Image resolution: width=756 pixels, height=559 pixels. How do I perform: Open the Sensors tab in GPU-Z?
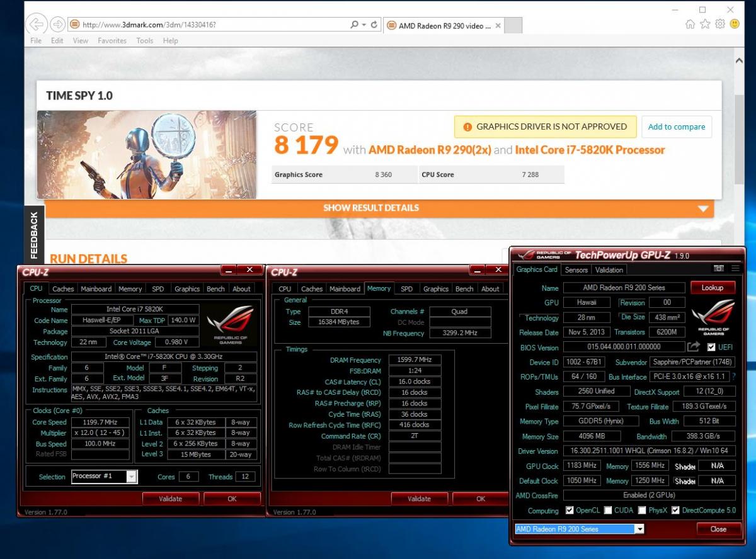click(576, 270)
